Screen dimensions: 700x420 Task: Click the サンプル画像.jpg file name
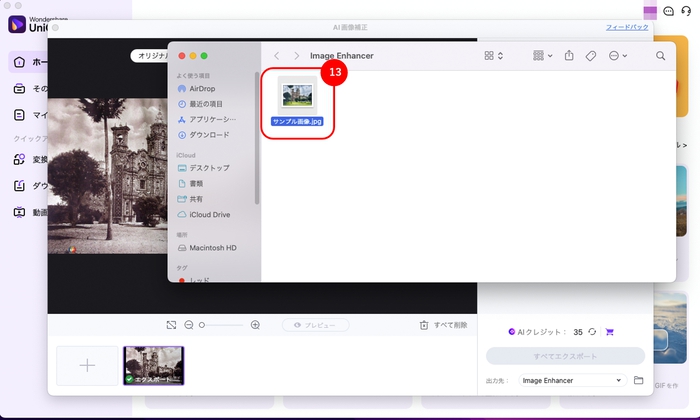coord(297,121)
